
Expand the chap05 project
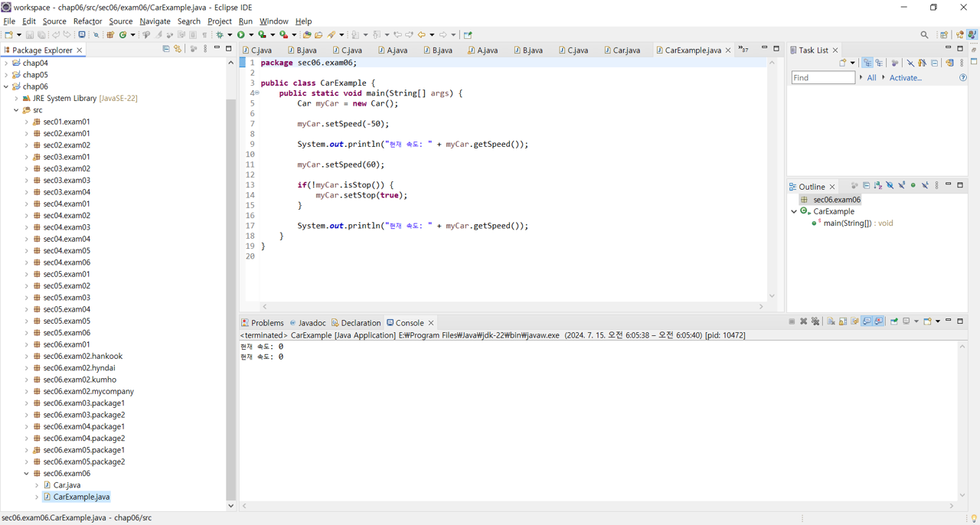(6, 75)
